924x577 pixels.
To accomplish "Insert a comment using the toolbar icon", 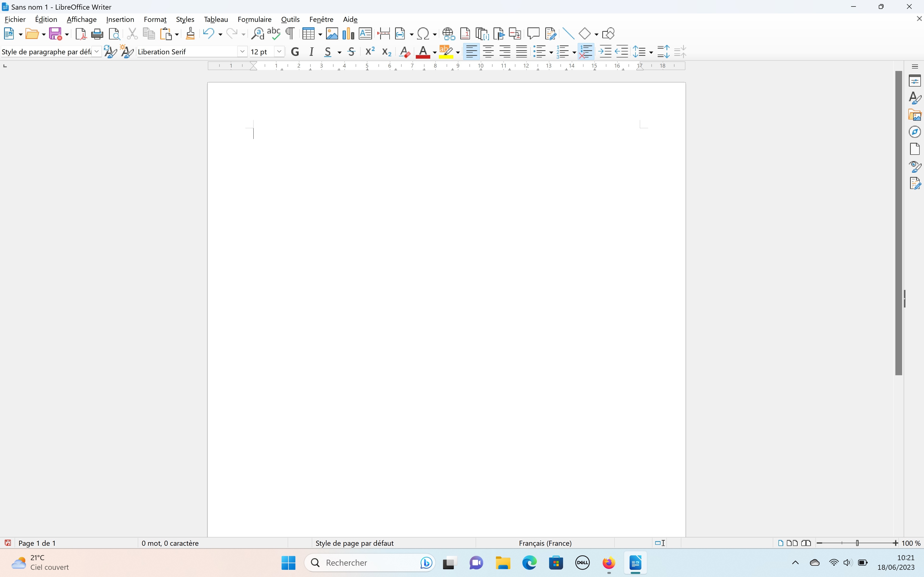I will click(x=533, y=34).
